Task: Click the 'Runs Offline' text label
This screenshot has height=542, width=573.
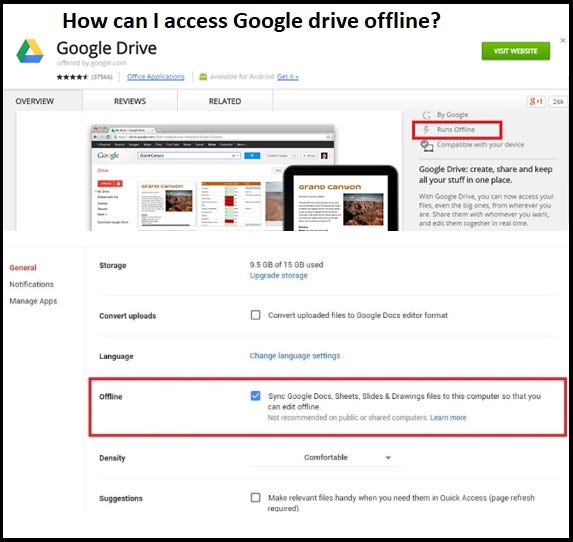Action: [456, 129]
